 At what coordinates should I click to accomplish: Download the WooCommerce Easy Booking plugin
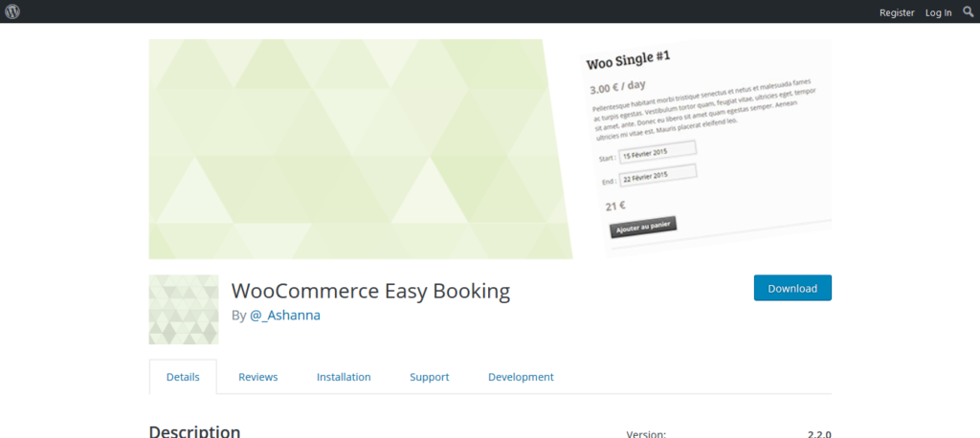tap(792, 288)
